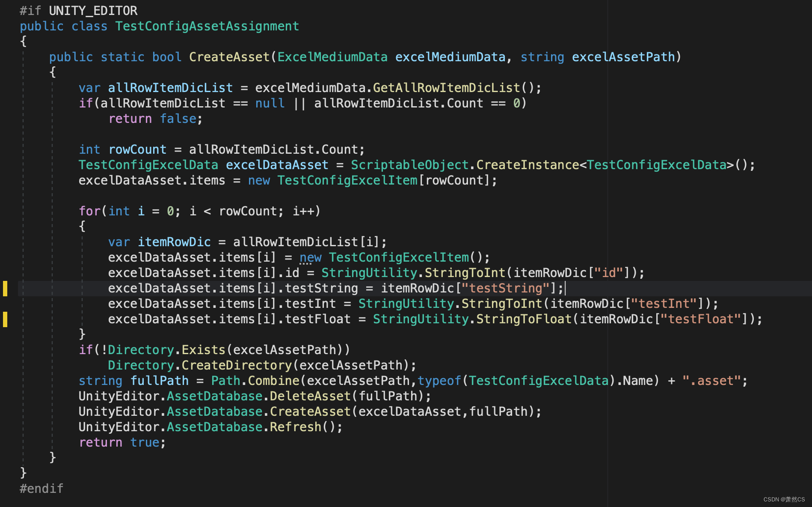The image size is (812, 507).
Task: Click the yellow change marker beside testFloat line
Action: tap(5, 319)
